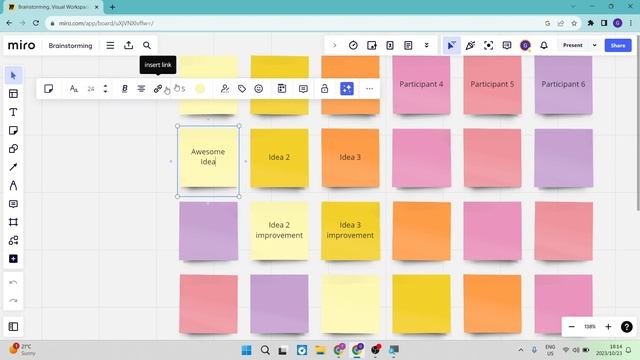Open the main hamburger menu
The width and height of the screenshot is (640, 360).
110,45
